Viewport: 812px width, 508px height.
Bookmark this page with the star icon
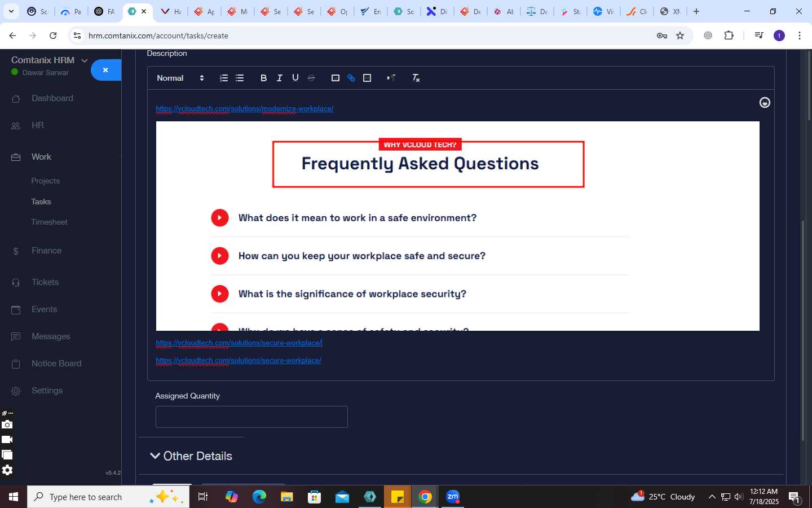(680, 36)
